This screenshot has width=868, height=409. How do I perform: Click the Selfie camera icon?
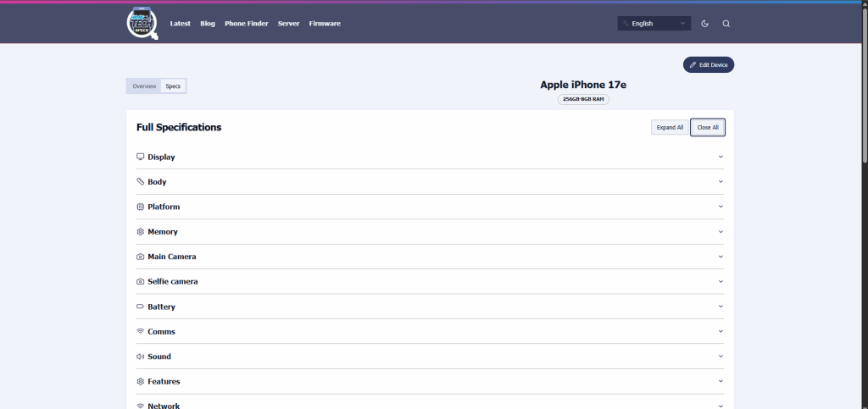click(140, 281)
